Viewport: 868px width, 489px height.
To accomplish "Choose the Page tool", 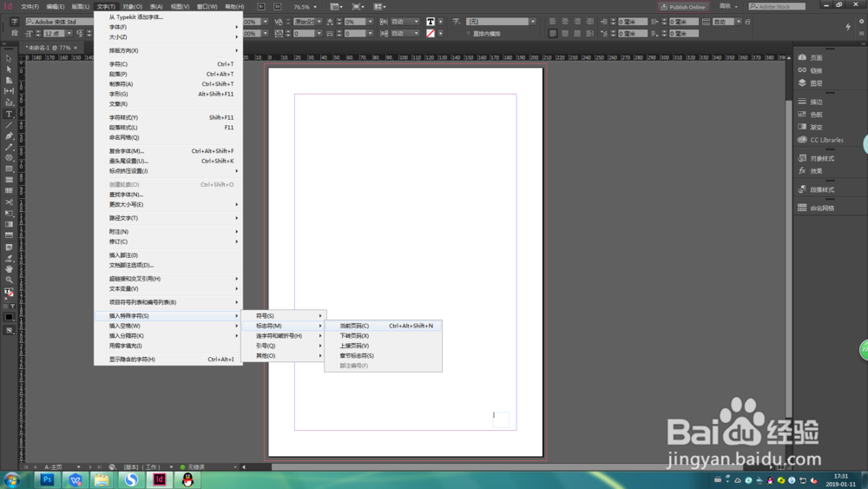I will 9,81.
